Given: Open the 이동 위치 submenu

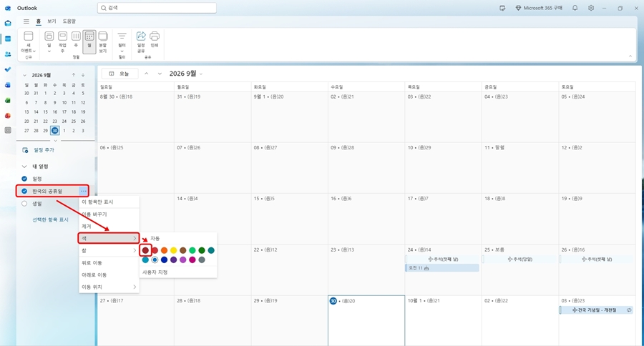Looking at the screenshot, I should 109,287.
